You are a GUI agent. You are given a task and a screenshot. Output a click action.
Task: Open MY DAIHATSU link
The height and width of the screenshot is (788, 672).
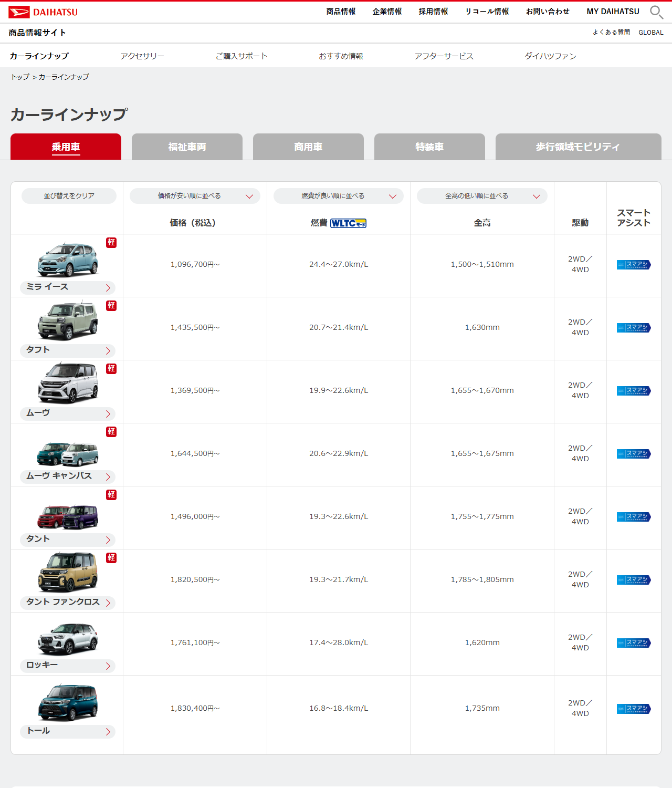pos(613,12)
